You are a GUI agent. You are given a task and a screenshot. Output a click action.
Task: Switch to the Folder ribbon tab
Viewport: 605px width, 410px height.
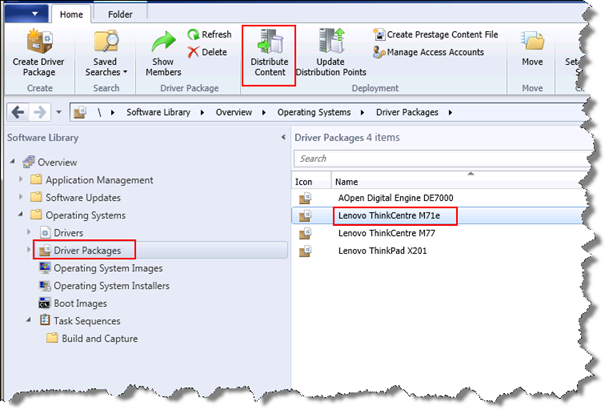pyautogui.click(x=120, y=15)
